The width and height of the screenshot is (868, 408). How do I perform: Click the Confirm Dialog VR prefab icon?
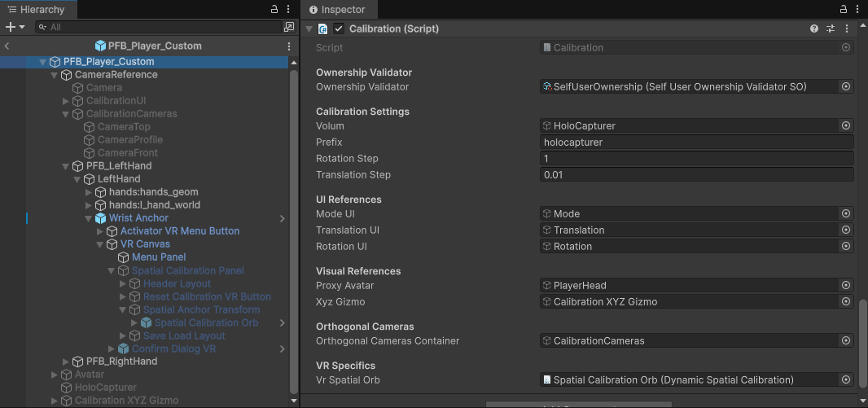point(124,349)
